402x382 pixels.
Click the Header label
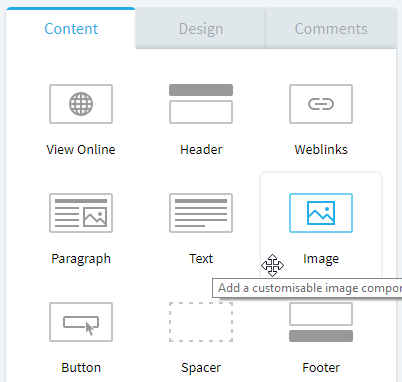coord(201,149)
